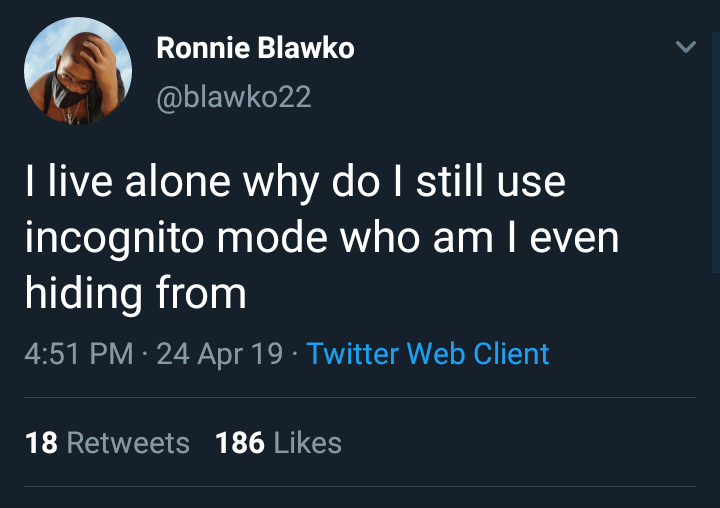Click the words "hiding from" in the tweet
The height and width of the screenshot is (508, 720).
click(134, 294)
